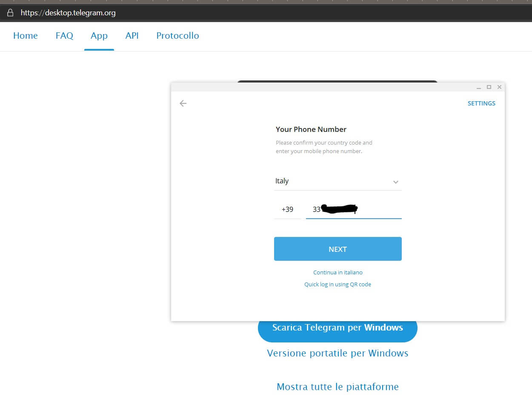The image size is (532, 419).
Task: Go to the FAQ tab
Action: (64, 36)
